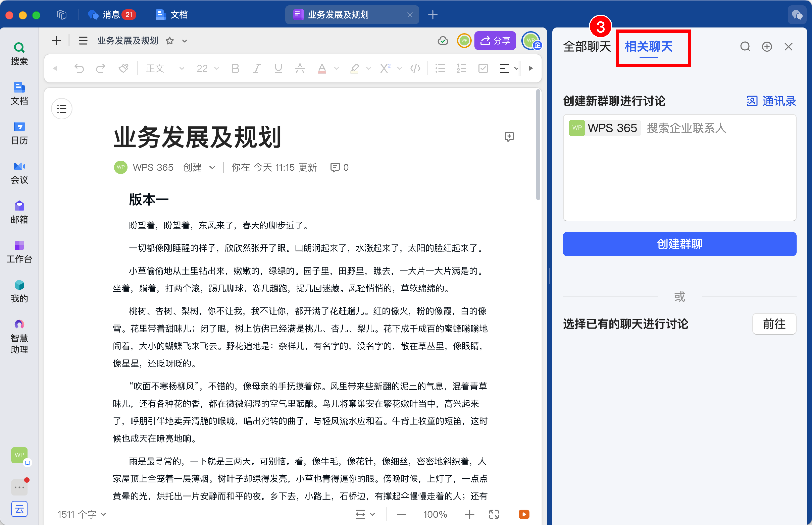Open a new tab with plus

point(433,15)
